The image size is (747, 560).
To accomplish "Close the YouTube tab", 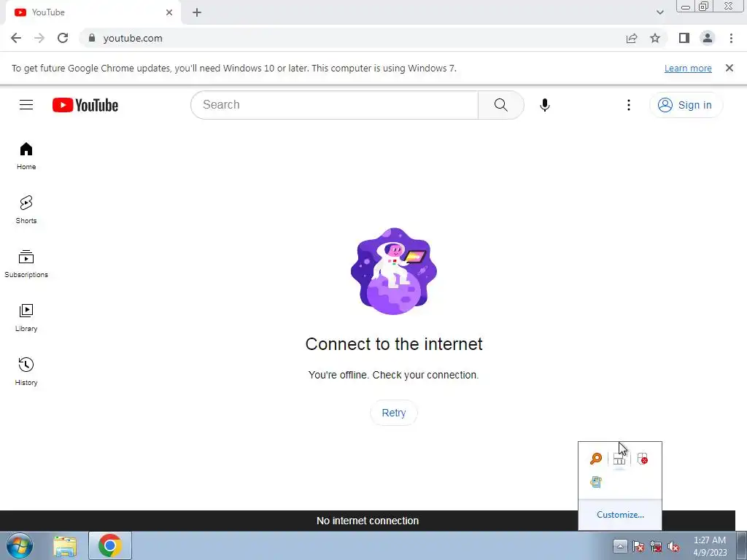I will click(x=169, y=12).
